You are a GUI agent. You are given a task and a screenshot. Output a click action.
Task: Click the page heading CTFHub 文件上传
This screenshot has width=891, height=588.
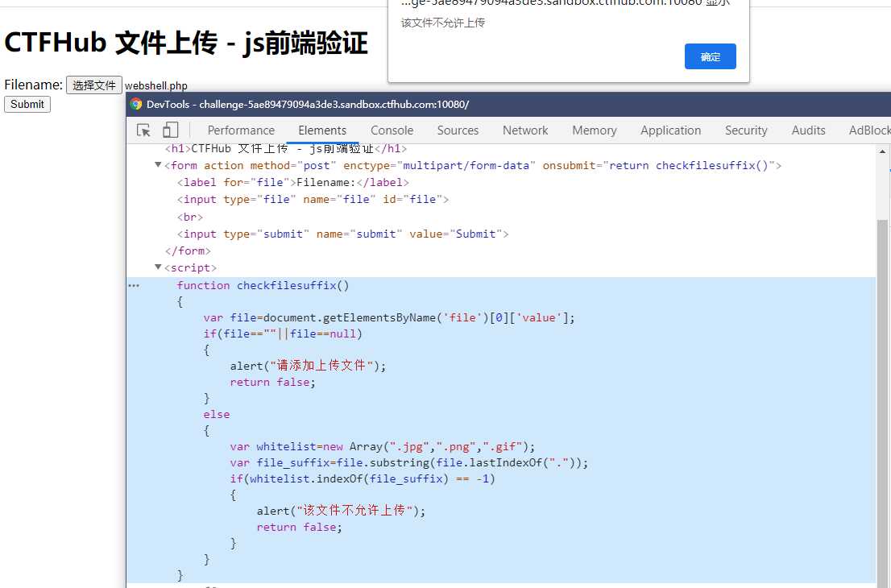tap(186, 43)
